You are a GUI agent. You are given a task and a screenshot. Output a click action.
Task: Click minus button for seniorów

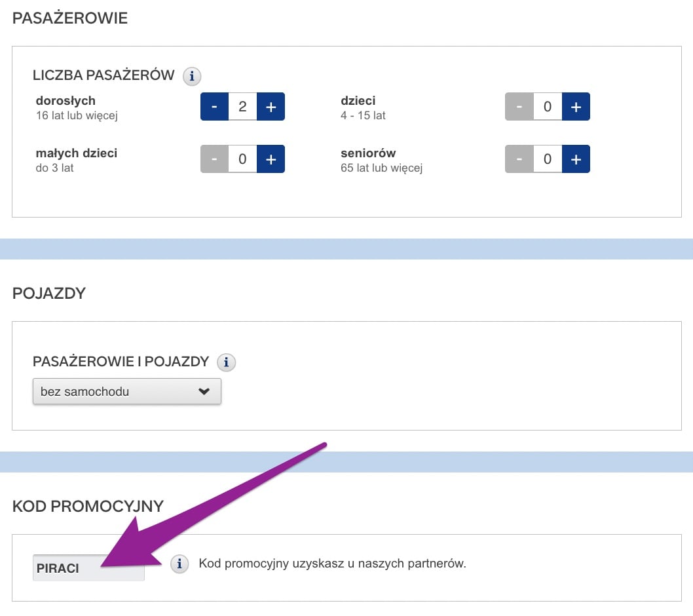pyautogui.click(x=519, y=159)
